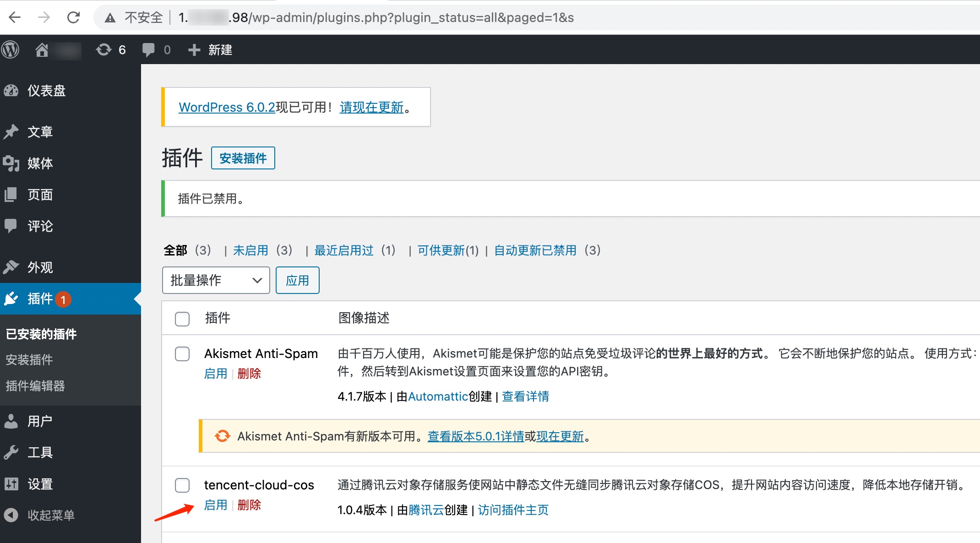Toggle select-all plugins checkbox in header
This screenshot has height=543, width=980.
[x=182, y=319]
